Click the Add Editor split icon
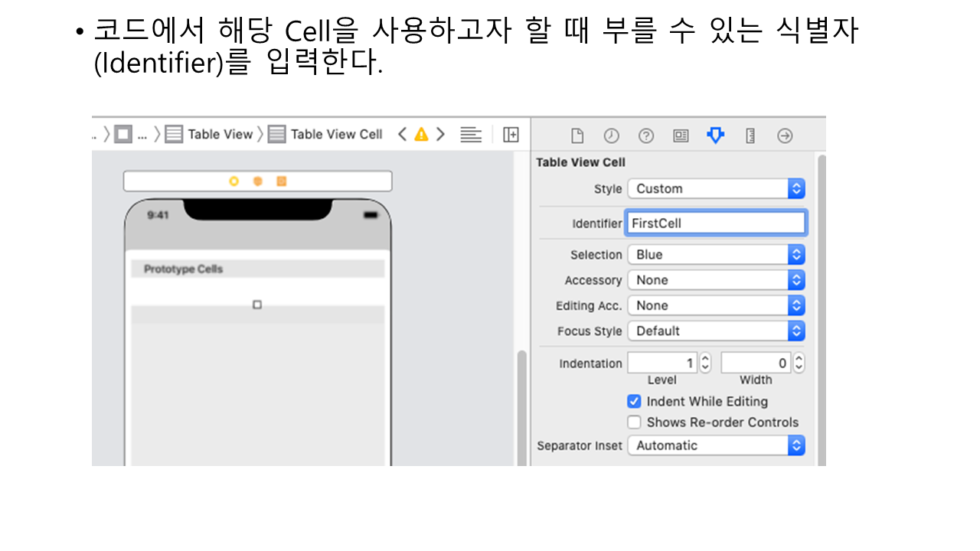 [511, 135]
